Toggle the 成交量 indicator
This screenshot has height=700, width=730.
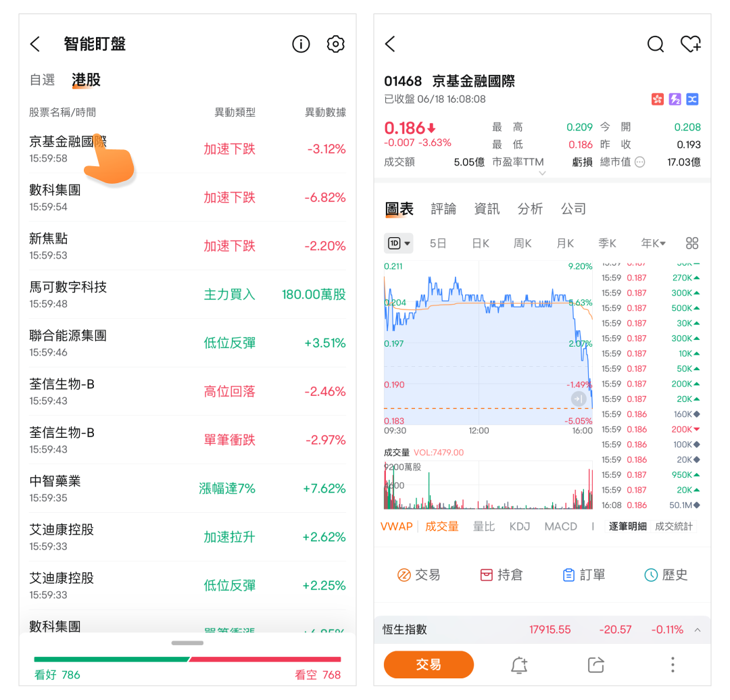pyautogui.click(x=441, y=526)
